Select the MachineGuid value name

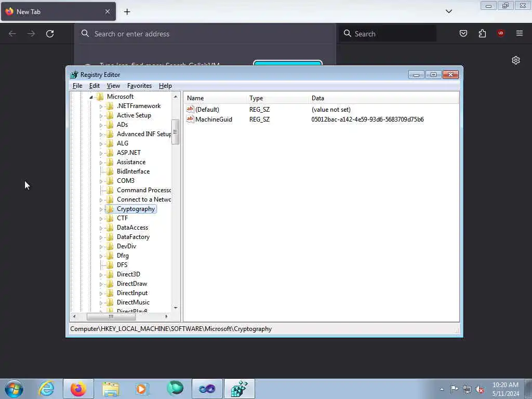[x=214, y=119]
